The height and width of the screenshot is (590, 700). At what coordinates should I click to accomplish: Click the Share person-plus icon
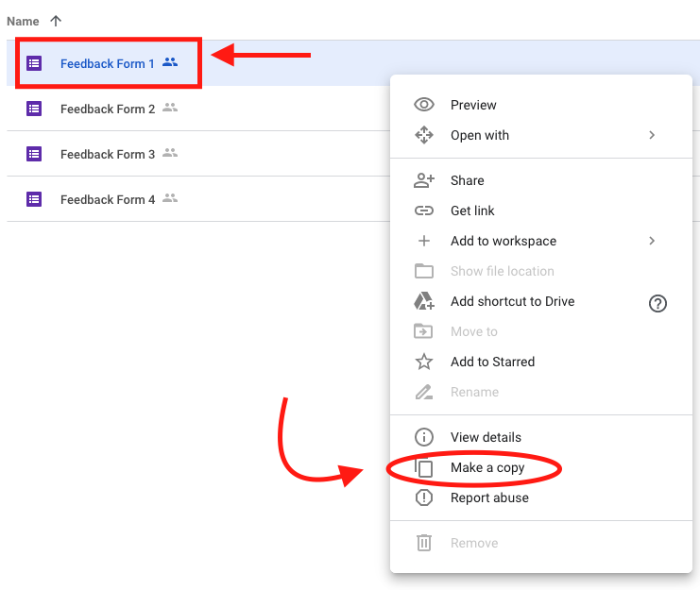coord(424,180)
